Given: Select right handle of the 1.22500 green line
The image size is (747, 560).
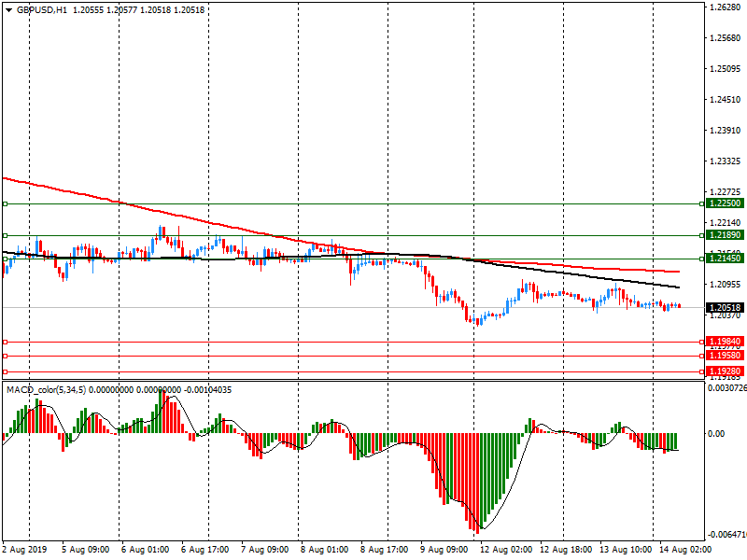Looking at the screenshot, I should coord(702,203).
